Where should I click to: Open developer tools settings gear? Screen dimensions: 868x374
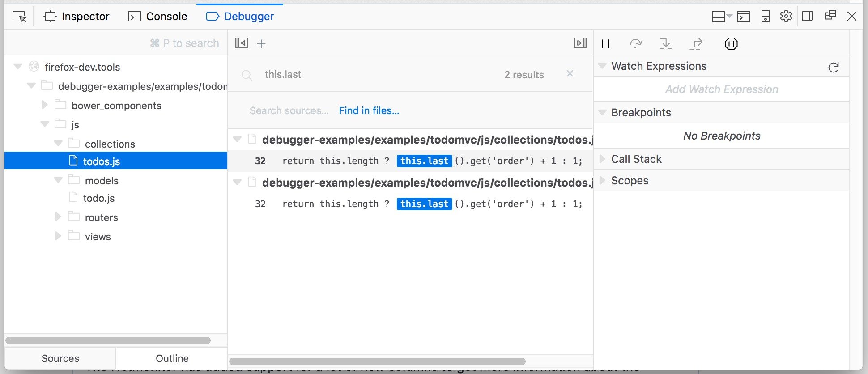point(786,17)
